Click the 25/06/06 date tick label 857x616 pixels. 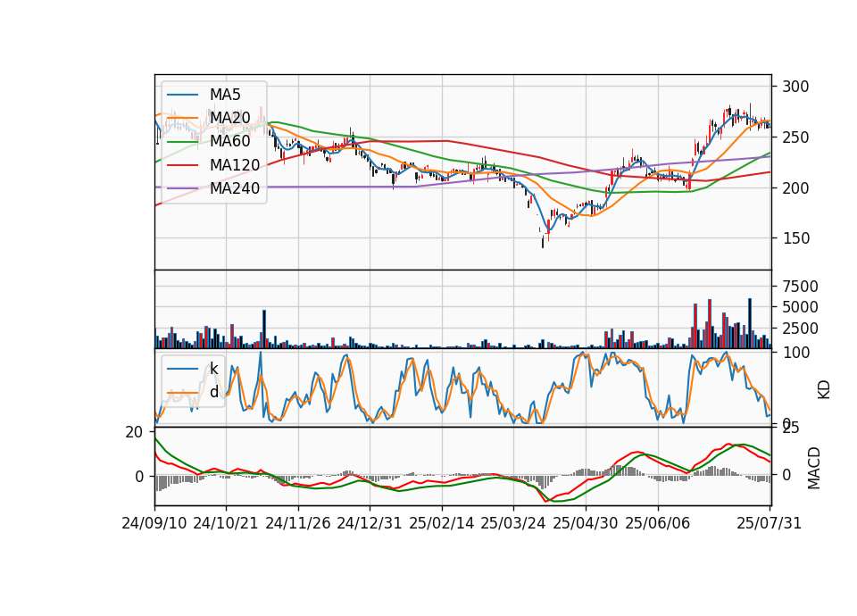coord(658,523)
